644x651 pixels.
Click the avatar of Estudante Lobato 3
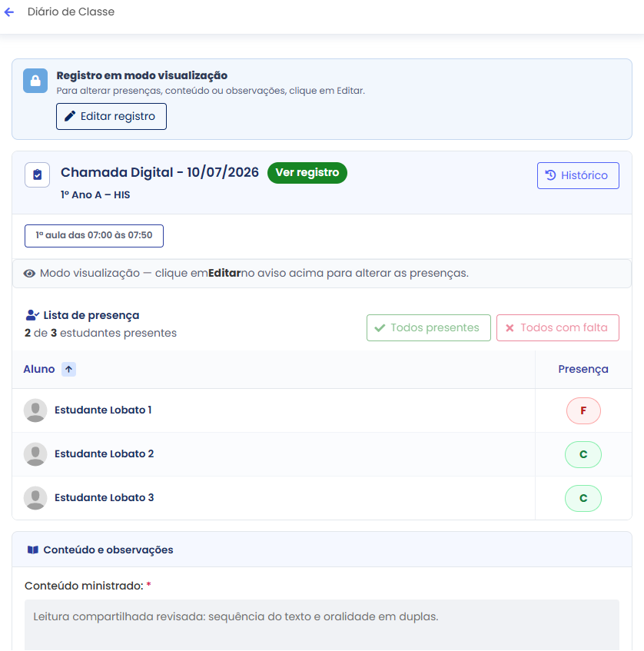point(35,498)
